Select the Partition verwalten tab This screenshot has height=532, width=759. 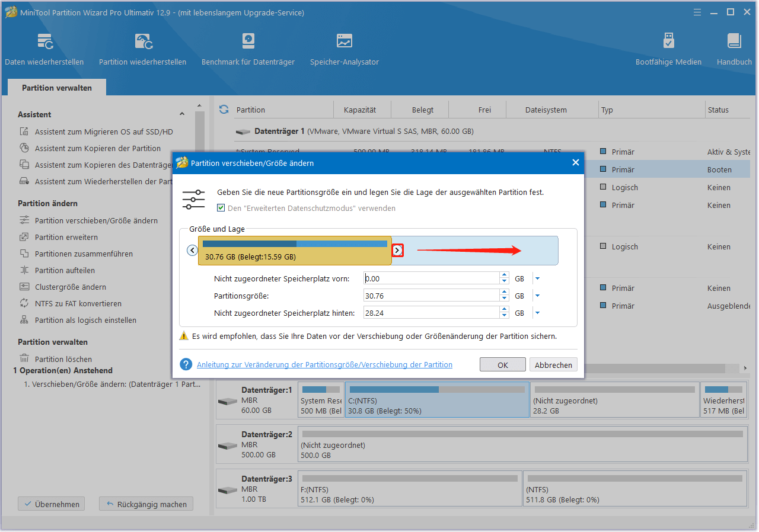57,88
